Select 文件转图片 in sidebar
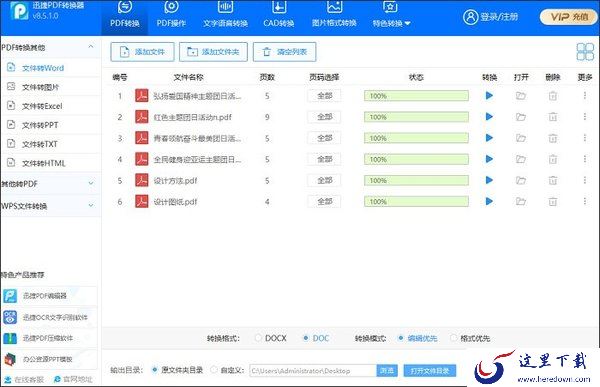This screenshot has height=387, width=600. 51,87
